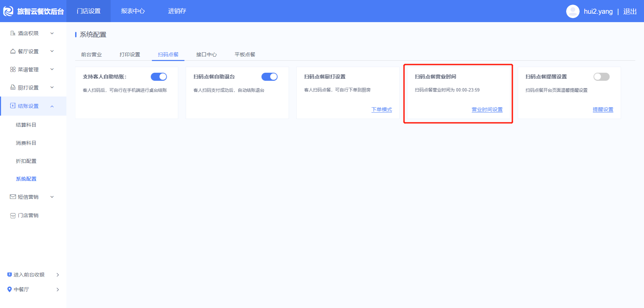
Task: Click the 旅智云 logo icon
Action: click(x=8, y=11)
